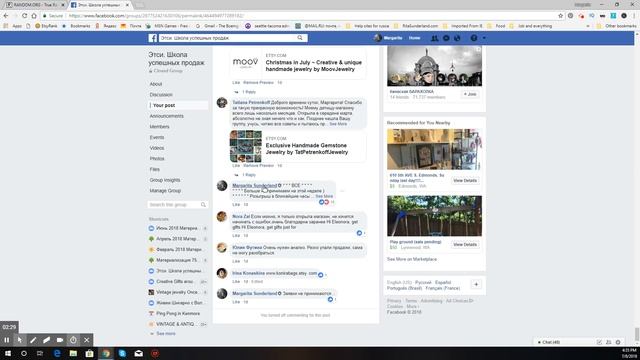
Task: Add a language with plus button
Action: coord(476,284)
